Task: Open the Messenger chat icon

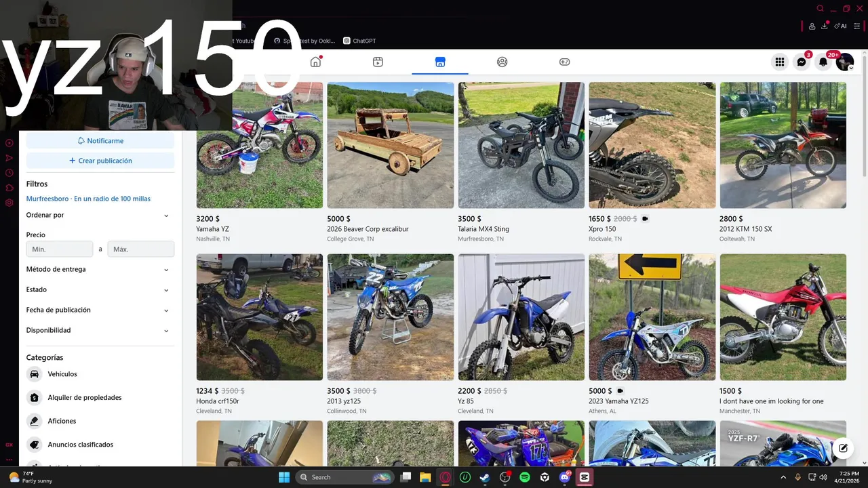Action: 802,62
